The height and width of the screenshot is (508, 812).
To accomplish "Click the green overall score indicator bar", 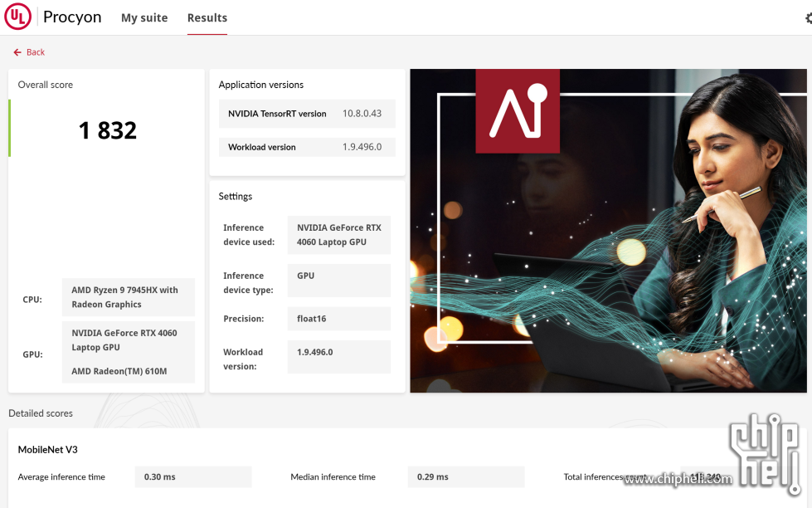I will pyautogui.click(x=10, y=128).
